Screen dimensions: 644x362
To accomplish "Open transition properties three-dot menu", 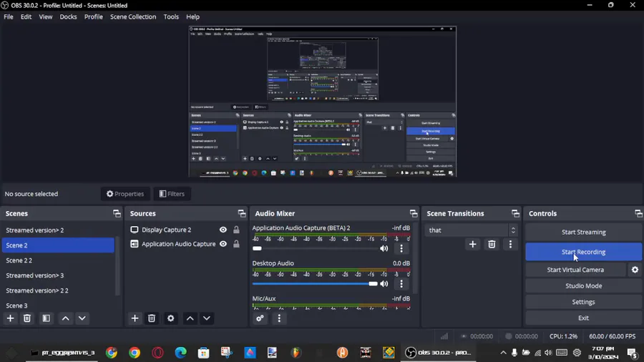I will [510, 244].
